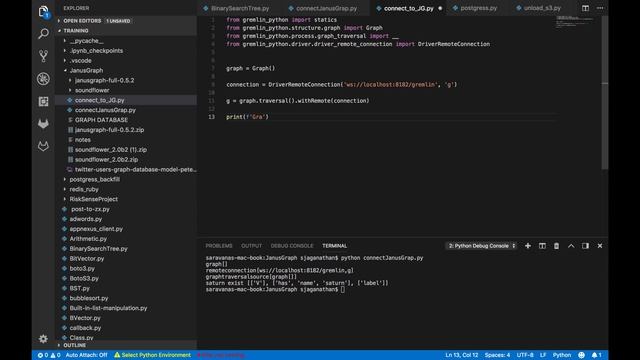Change Spaces: 4 indentation setting
Image resolution: width=640 pixels, height=360 pixels.
pyautogui.click(x=497, y=355)
